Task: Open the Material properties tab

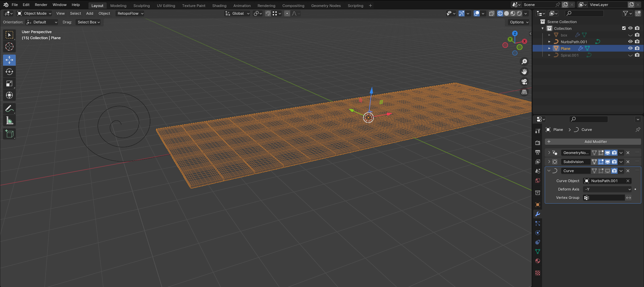Action: click(538, 261)
